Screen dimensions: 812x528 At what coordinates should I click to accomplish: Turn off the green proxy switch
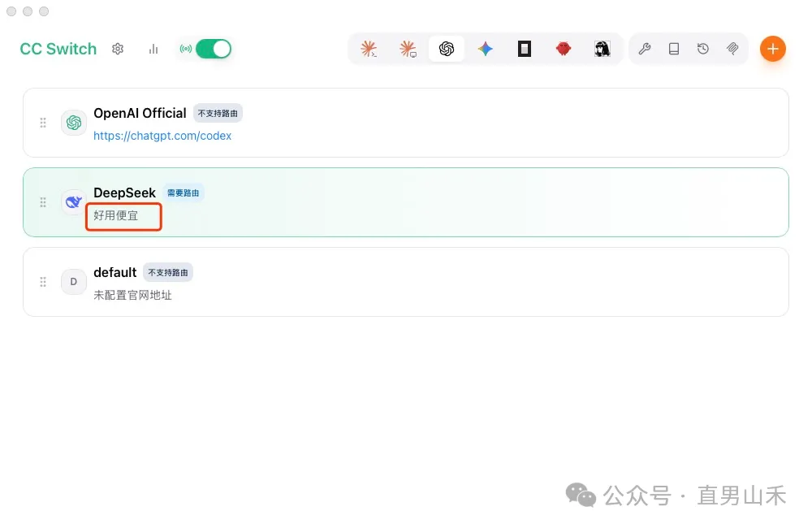pyautogui.click(x=214, y=49)
